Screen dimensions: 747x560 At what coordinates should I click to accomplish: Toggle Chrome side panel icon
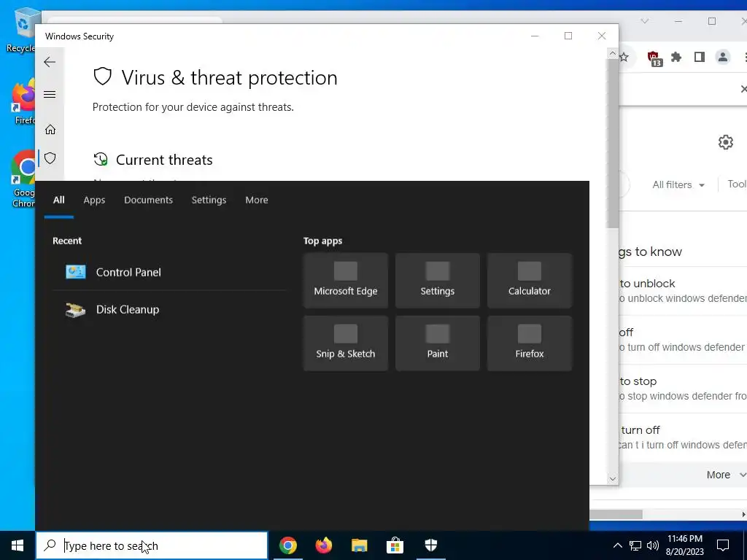pos(699,57)
